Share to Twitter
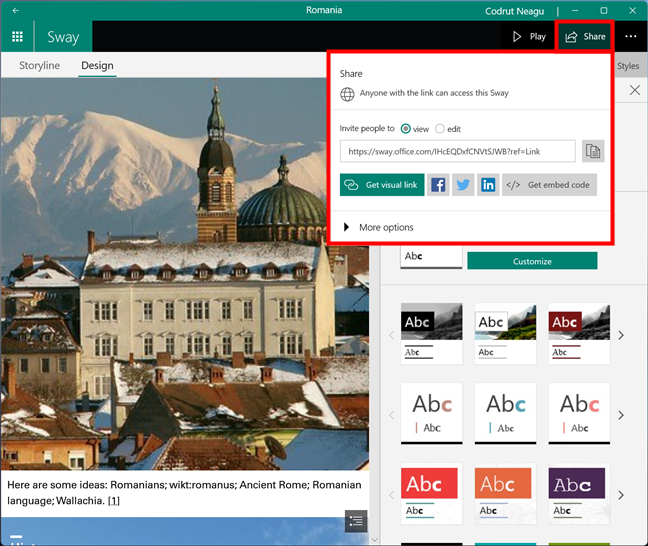Image resolution: width=648 pixels, height=546 pixels. tap(463, 185)
